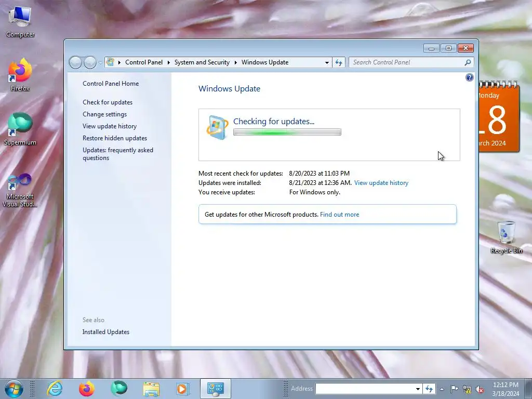Open Installed Updates link

[106, 332]
